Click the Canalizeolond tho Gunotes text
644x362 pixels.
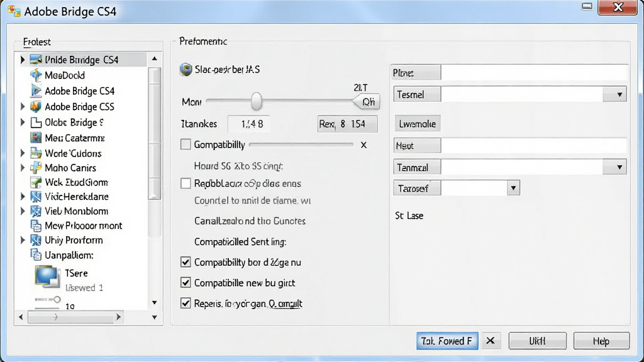pyautogui.click(x=250, y=221)
